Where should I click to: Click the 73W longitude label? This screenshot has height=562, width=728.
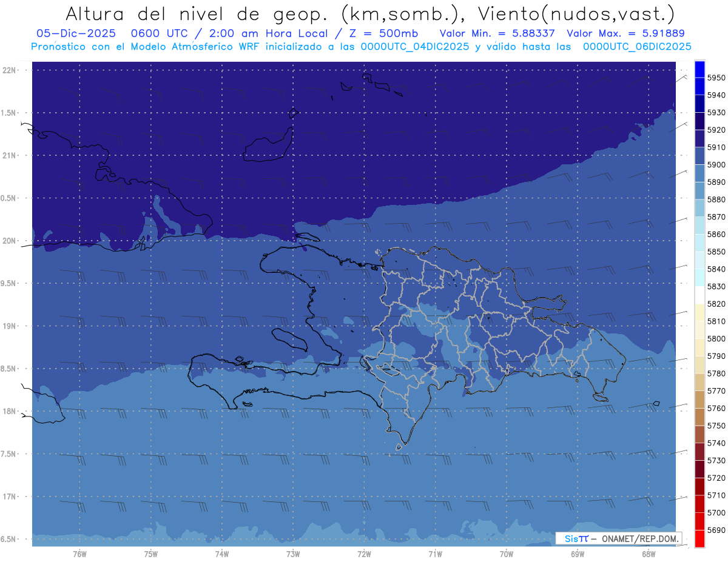(293, 554)
